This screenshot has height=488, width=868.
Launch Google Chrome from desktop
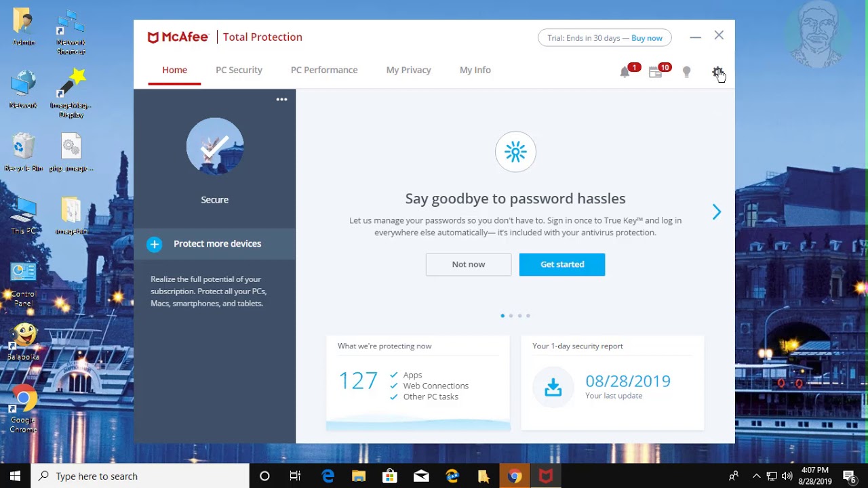pos(23,408)
